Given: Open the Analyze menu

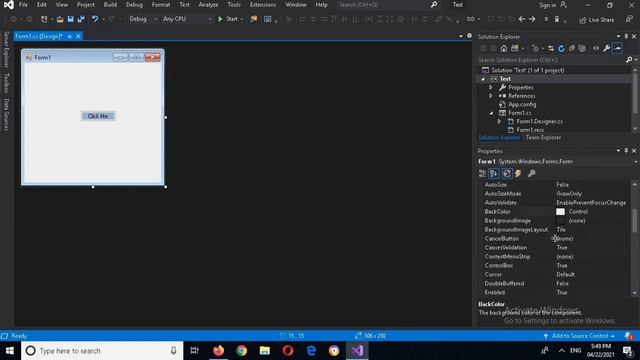Looking at the screenshot, I should coord(208,5).
